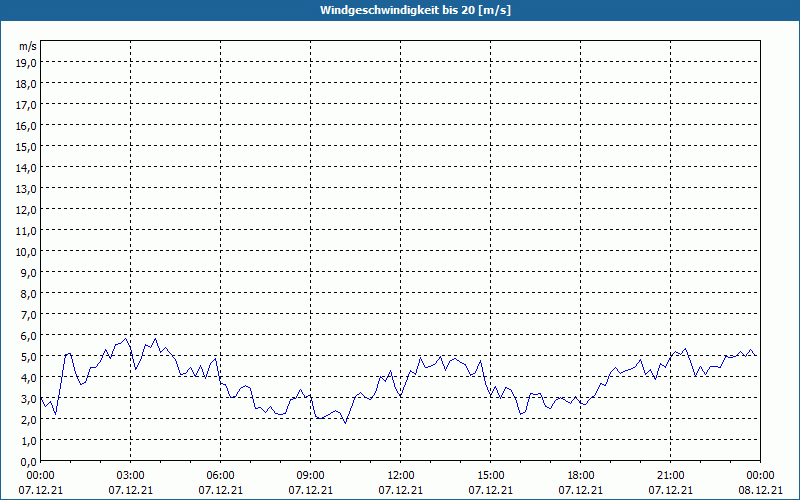The width and height of the screenshot is (800, 500).
Task: Select the '9,0' y-axis value
Action: pyautogui.click(x=28, y=273)
